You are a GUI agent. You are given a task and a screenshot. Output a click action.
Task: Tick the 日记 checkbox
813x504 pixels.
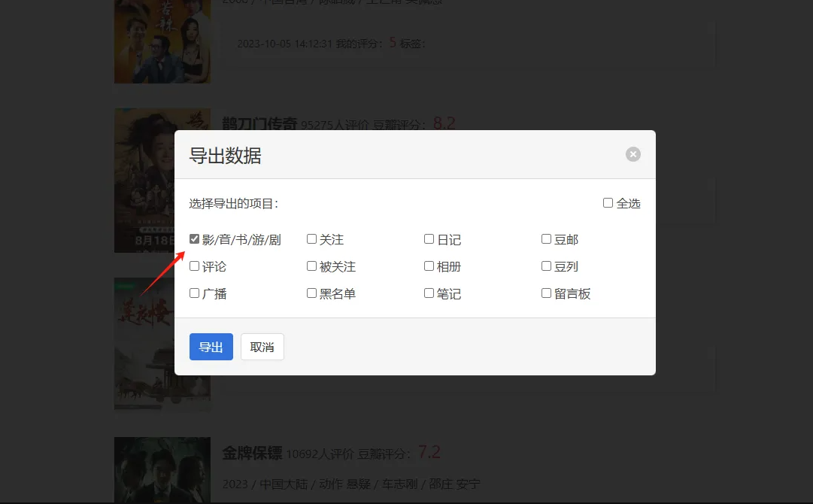click(x=429, y=239)
